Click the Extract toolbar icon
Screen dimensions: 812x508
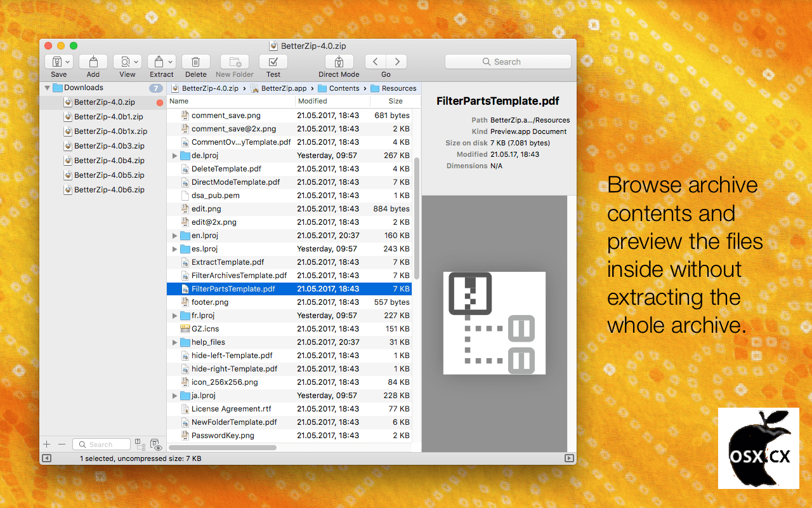click(x=159, y=62)
